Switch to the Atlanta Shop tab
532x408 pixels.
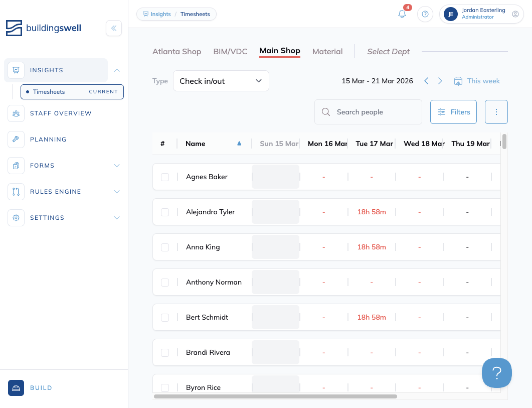tap(176, 51)
